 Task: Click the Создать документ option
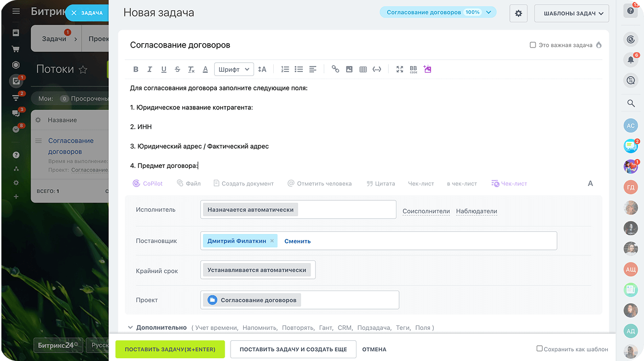(x=243, y=184)
